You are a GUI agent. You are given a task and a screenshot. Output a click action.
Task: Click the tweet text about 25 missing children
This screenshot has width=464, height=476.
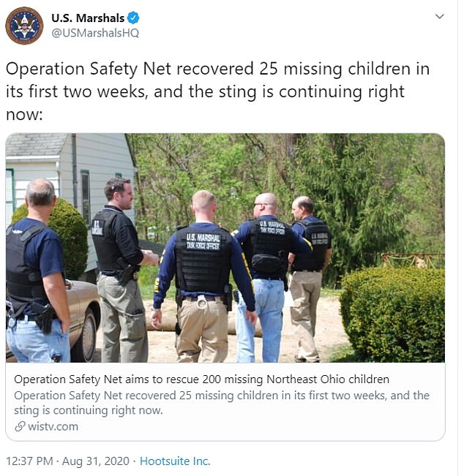tap(217, 92)
